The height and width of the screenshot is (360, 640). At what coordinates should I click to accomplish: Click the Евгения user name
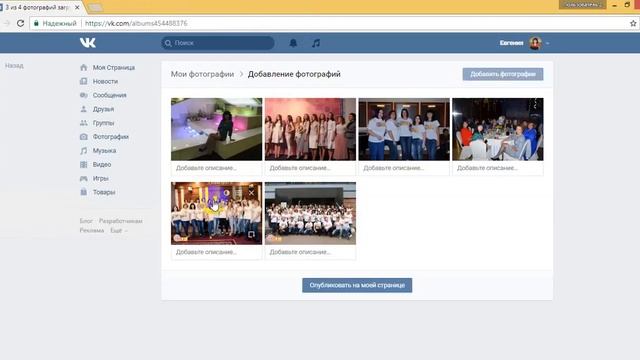point(511,43)
